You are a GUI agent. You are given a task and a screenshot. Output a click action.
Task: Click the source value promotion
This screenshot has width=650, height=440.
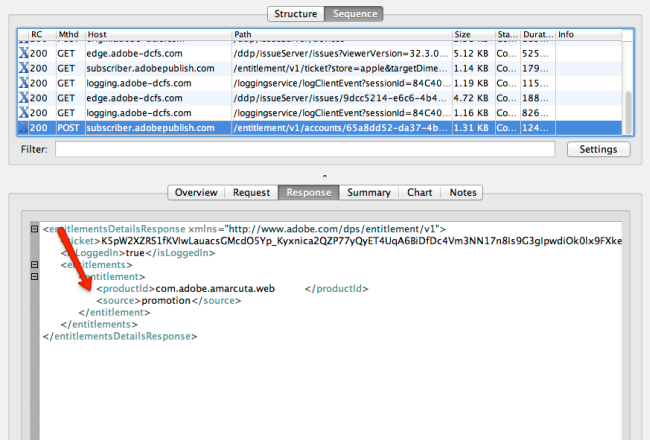166,301
